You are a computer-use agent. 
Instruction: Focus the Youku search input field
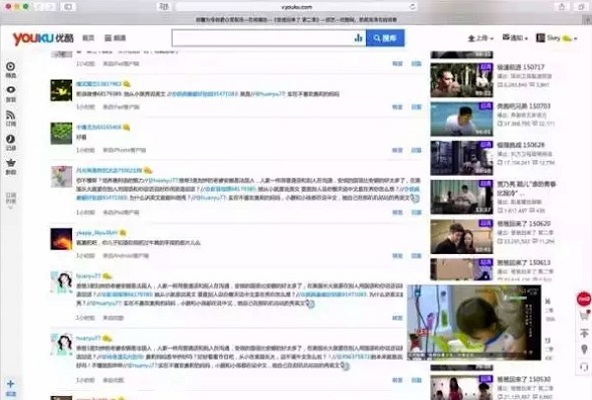click(263, 38)
